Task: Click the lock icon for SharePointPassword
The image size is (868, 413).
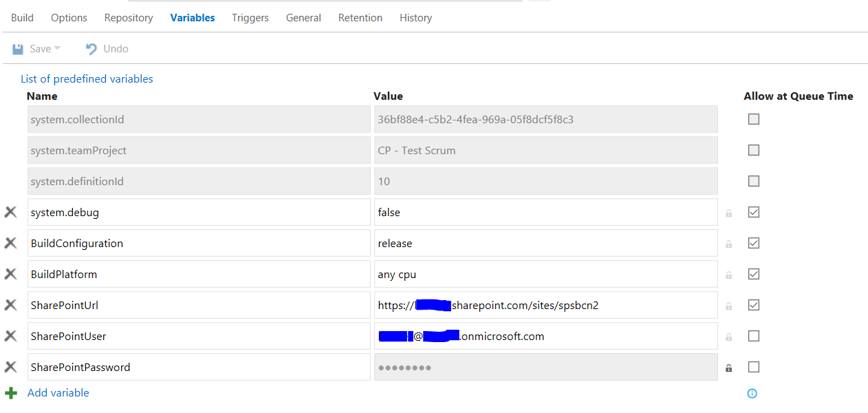Action: click(728, 368)
